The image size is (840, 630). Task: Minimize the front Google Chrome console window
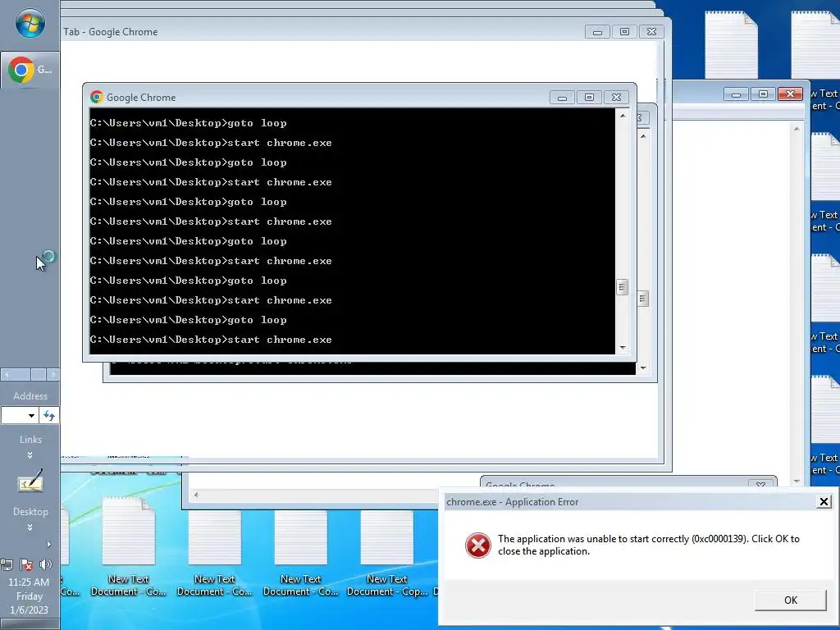pos(562,98)
